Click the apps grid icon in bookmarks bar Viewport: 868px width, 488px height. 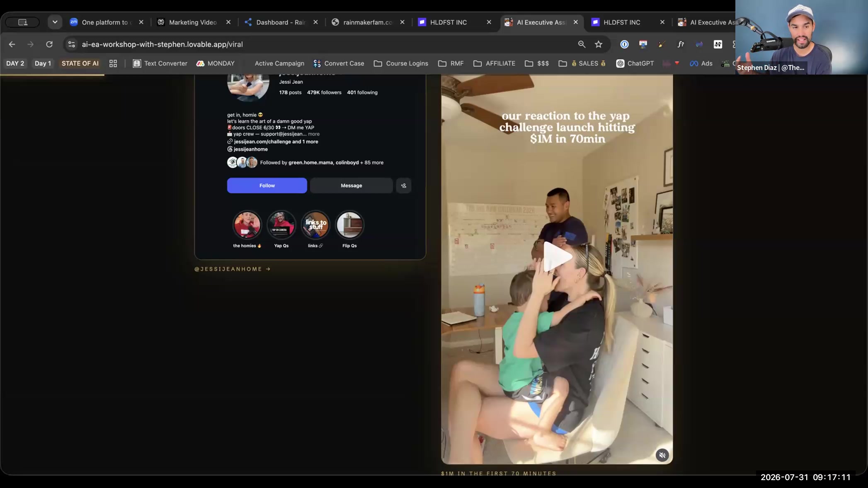coord(113,63)
